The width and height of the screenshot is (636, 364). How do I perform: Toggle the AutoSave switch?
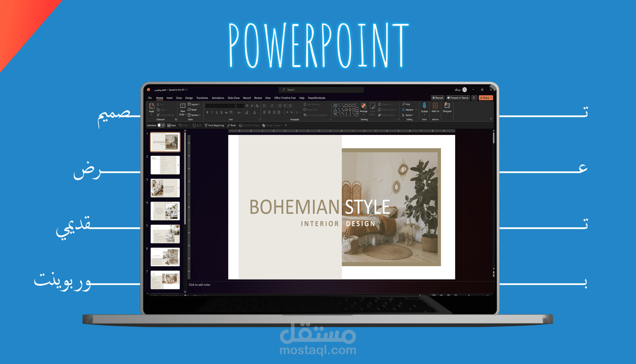tap(161, 126)
